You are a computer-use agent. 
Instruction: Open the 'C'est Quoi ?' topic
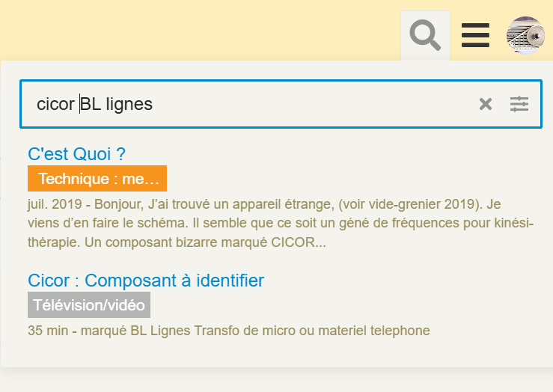pos(76,154)
